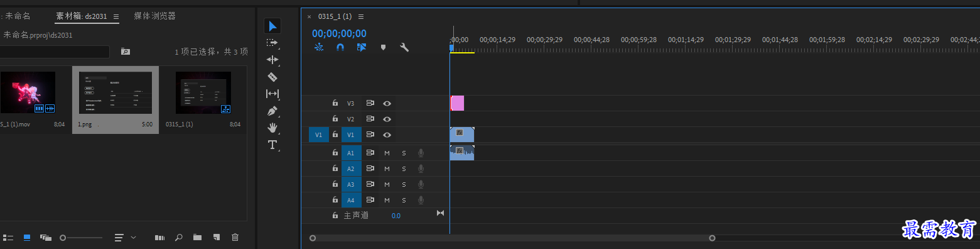Select the pink clip on V3
The height and width of the screenshot is (249, 980).
click(457, 103)
